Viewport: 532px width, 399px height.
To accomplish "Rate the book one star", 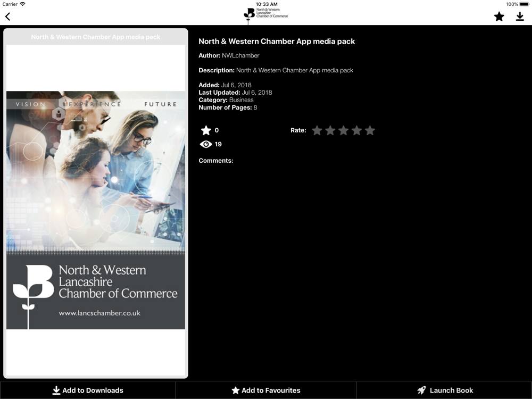I will tap(317, 130).
